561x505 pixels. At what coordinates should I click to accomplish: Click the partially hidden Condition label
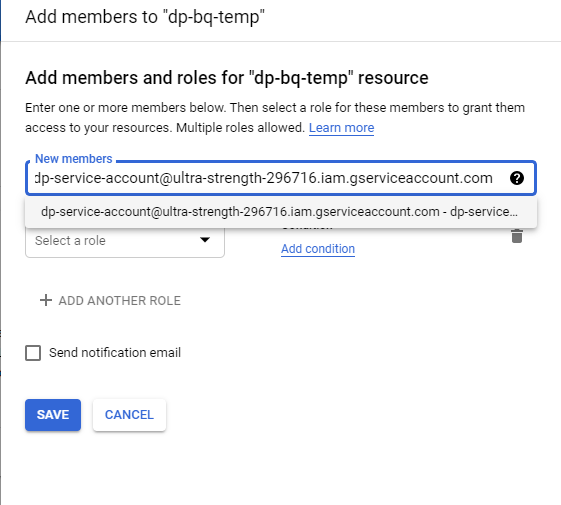coord(307,227)
